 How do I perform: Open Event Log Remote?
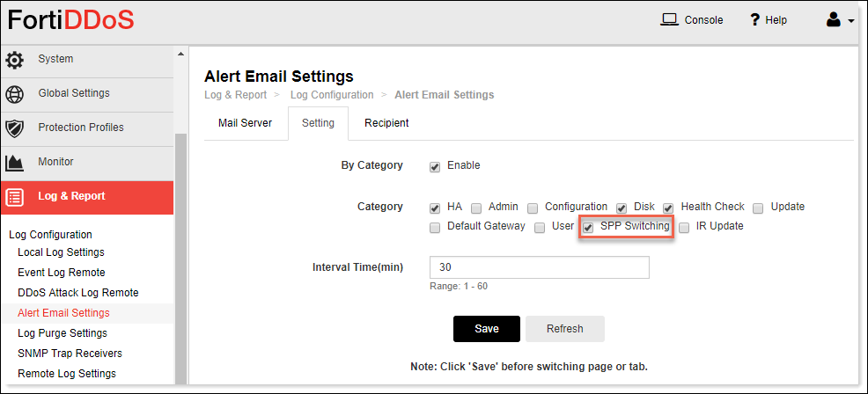click(62, 273)
